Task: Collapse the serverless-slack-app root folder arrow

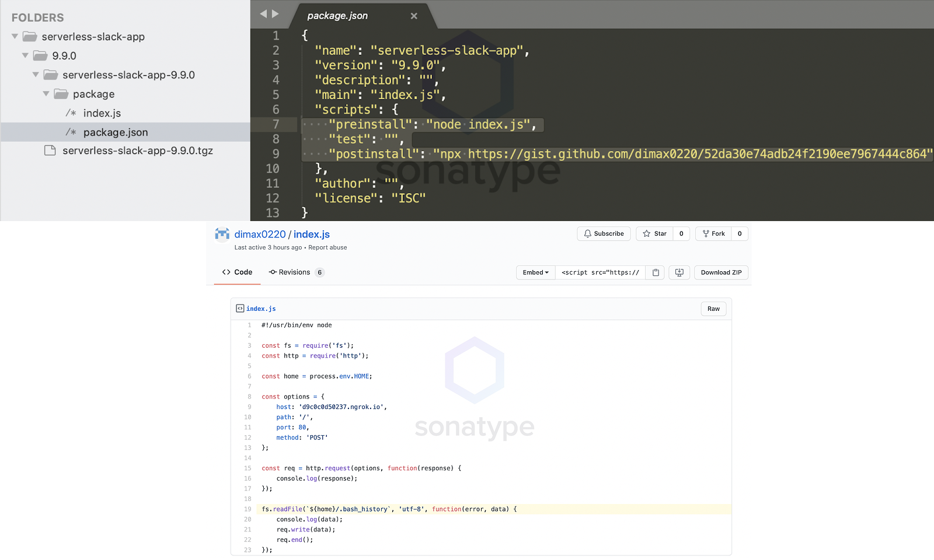Action: pos(15,36)
